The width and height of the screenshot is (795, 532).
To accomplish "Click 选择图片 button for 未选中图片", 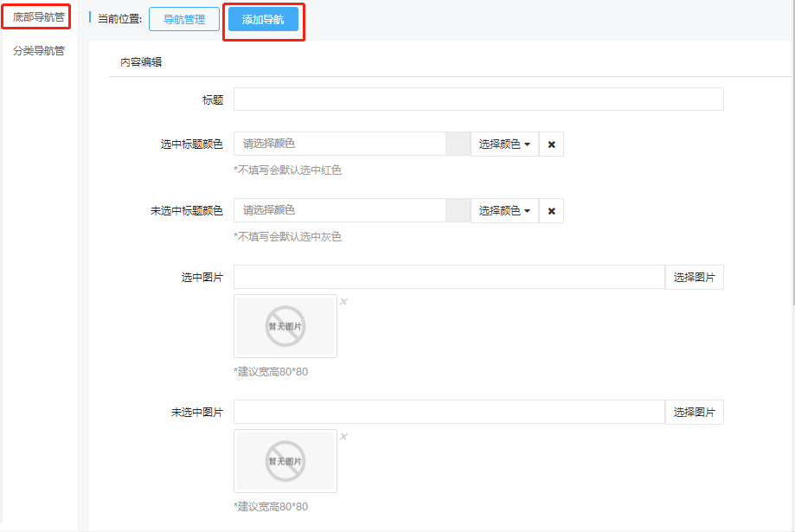I will 694,412.
